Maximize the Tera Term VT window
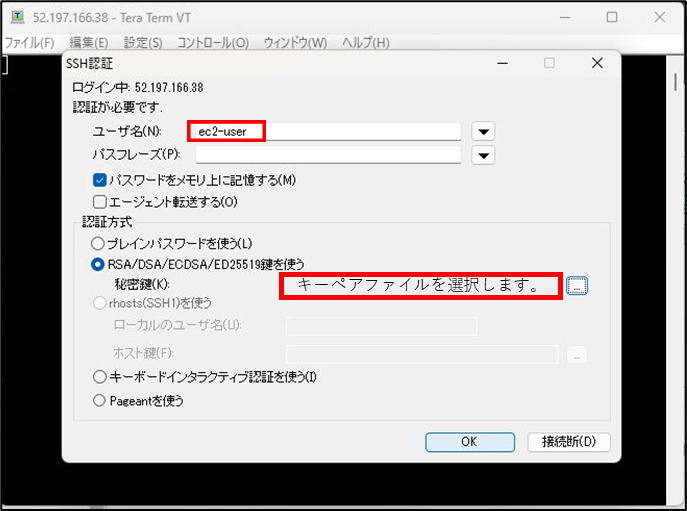 coord(612,18)
